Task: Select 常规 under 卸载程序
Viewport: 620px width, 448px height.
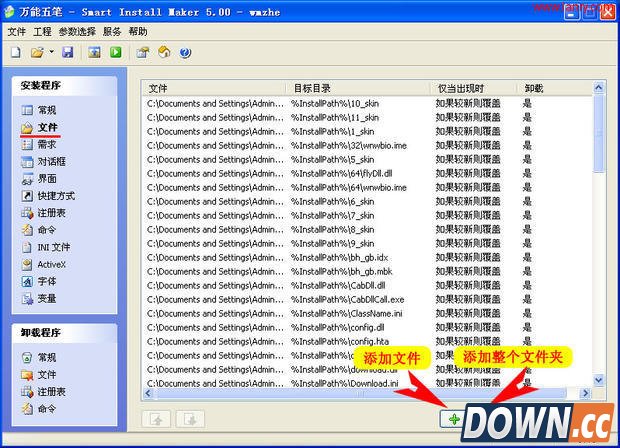Action: point(39,357)
